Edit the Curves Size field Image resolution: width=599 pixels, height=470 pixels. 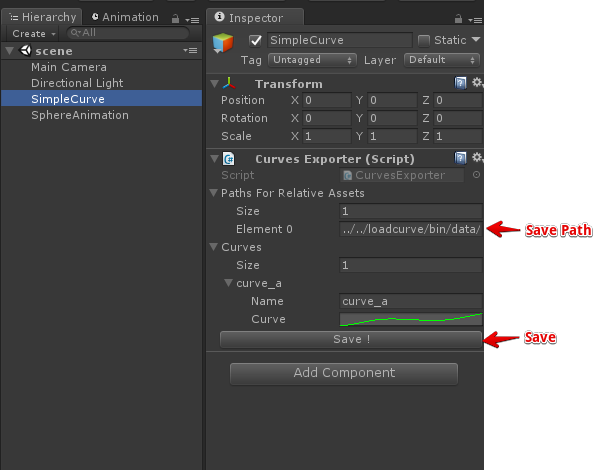[411, 265]
